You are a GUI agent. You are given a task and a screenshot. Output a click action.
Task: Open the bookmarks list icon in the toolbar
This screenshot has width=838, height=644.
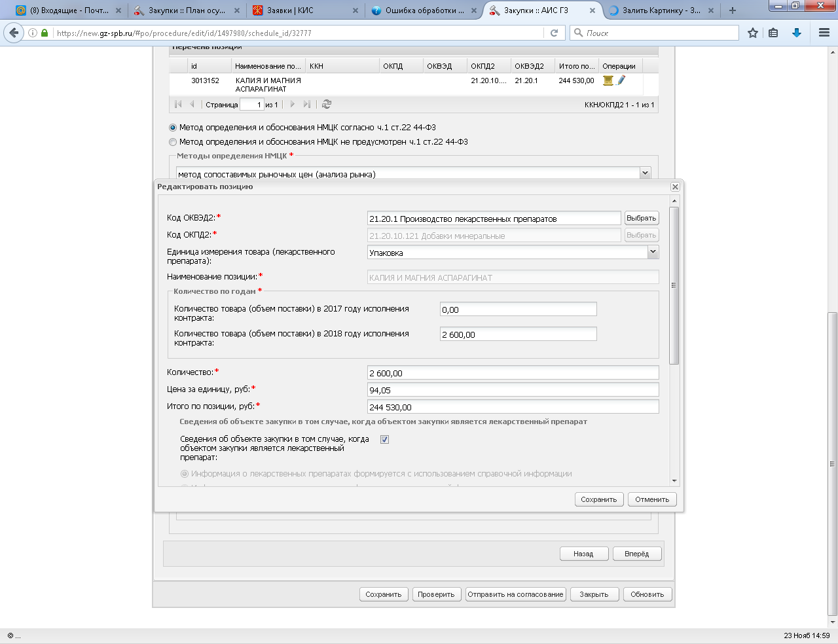click(773, 33)
